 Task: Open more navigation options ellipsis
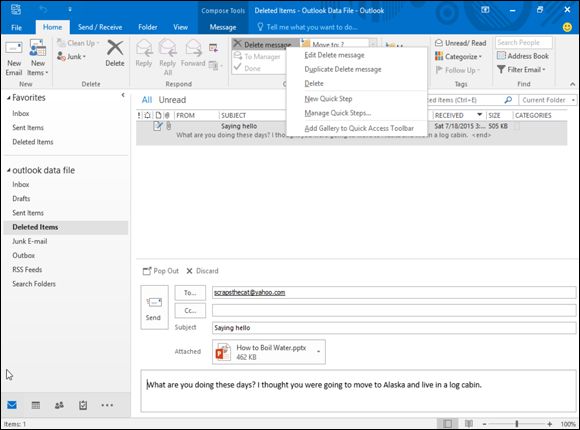[107, 405]
